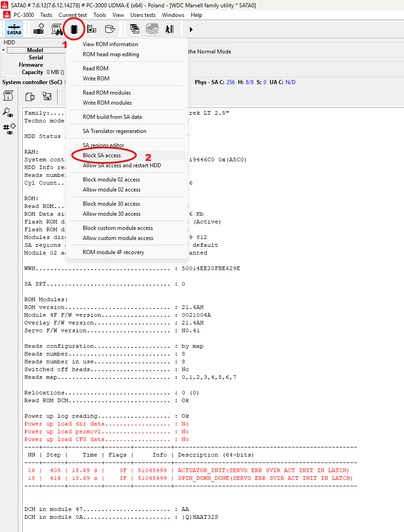The width and height of the screenshot is (404, 532).
Task: Select Block SA access
Action: (x=102, y=155)
